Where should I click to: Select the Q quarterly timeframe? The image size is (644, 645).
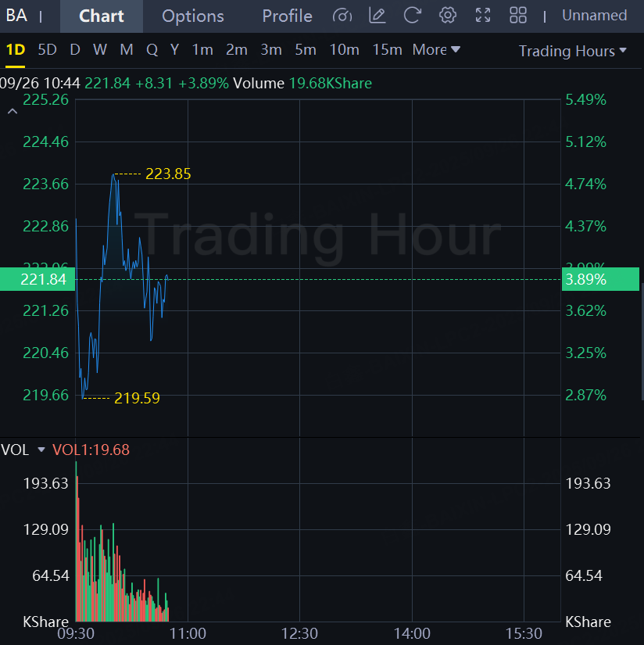(x=152, y=50)
